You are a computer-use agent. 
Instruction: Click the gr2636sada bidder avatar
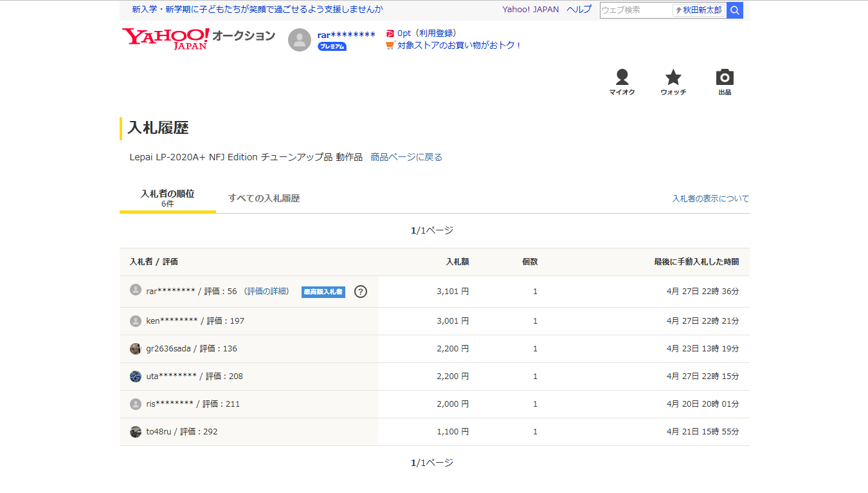coord(136,349)
